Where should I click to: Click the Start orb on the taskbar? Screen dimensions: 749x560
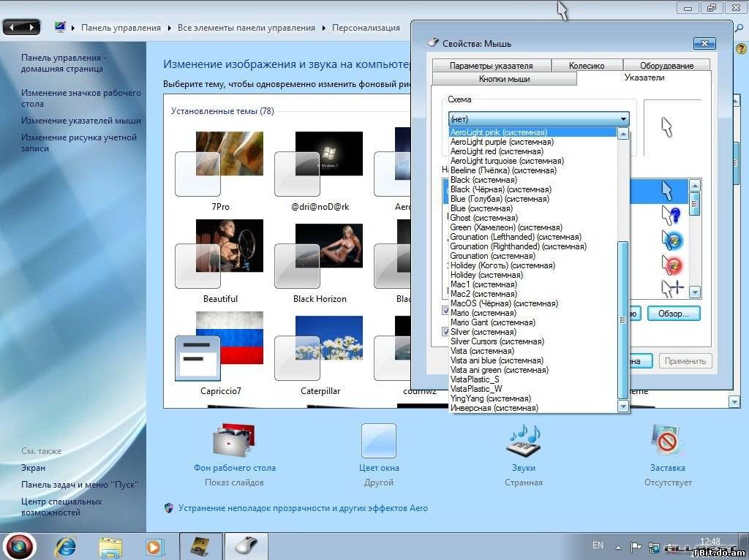coord(20,546)
